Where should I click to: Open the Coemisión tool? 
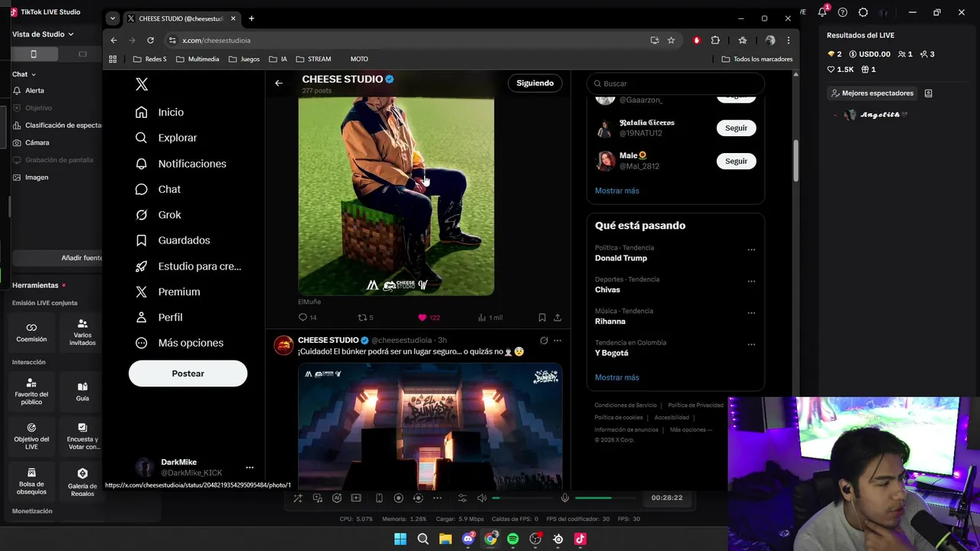31,332
